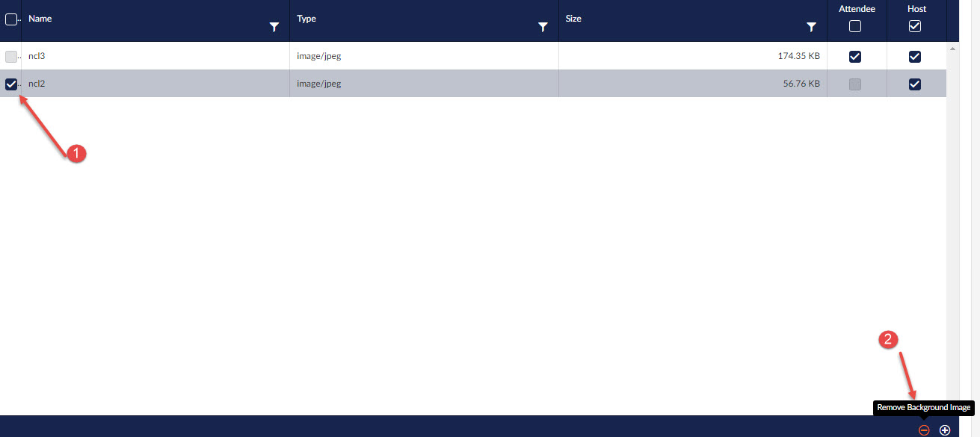The height and width of the screenshot is (437, 980).
Task: Select the ncl3 name cell
Action: (x=37, y=56)
